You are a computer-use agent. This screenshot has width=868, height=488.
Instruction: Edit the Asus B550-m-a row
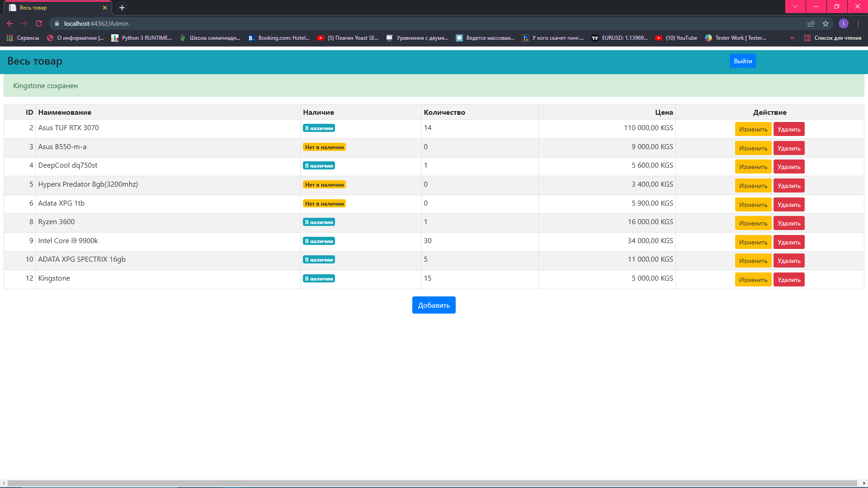point(753,148)
